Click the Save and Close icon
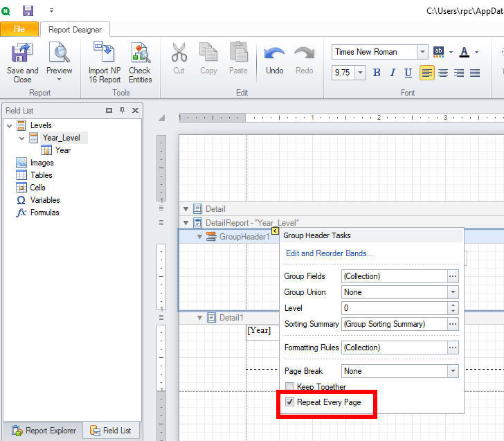This screenshot has height=441, width=504. pyautogui.click(x=22, y=53)
